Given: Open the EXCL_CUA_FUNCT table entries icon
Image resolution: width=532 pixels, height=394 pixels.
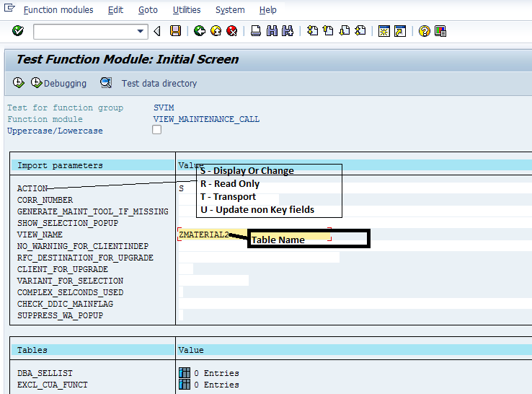Looking at the screenshot, I should click(185, 384).
